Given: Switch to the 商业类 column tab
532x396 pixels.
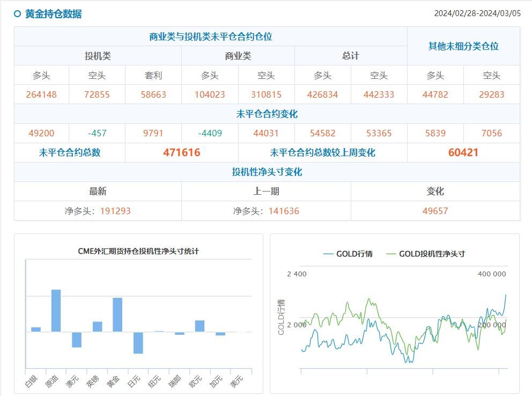Looking at the screenshot, I should pyautogui.click(x=238, y=55).
